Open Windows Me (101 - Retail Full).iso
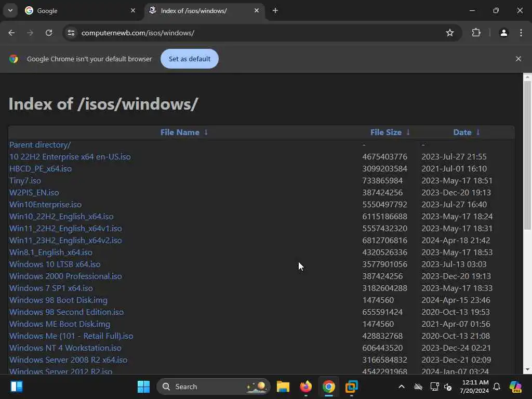This screenshot has width=532, height=399. click(x=71, y=336)
